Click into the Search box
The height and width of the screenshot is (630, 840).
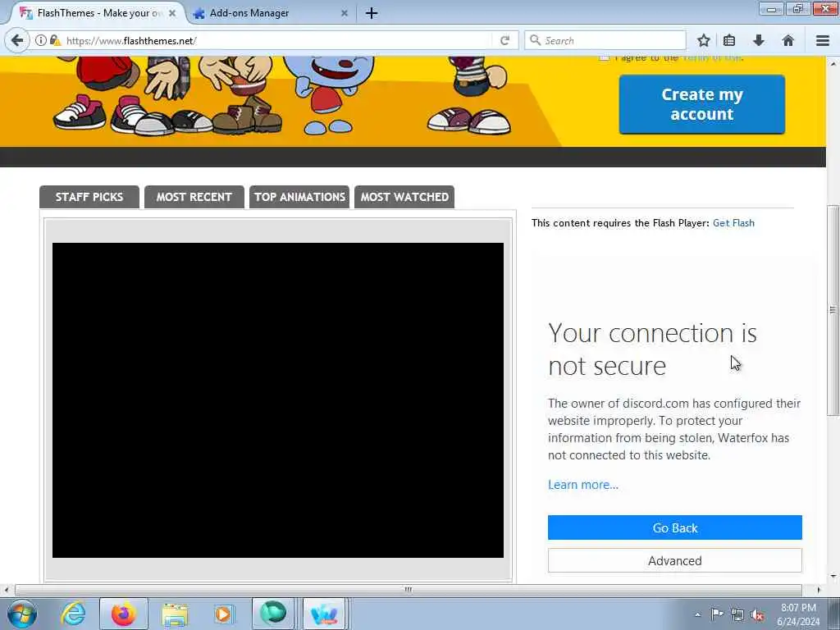point(605,40)
